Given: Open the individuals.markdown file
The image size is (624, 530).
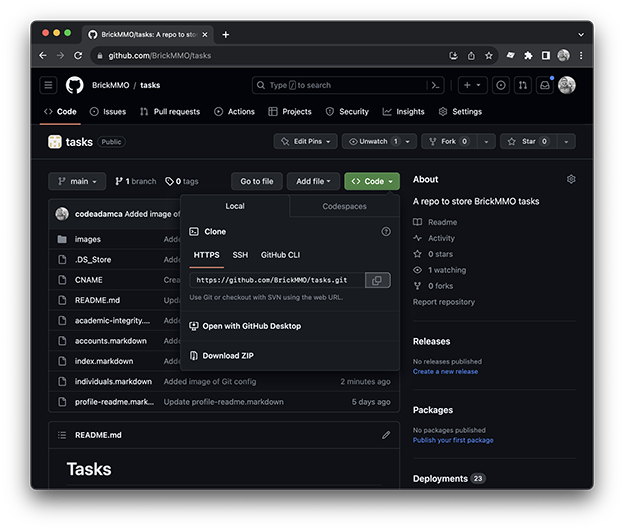Looking at the screenshot, I should pyautogui.click(x=113, y=382).
